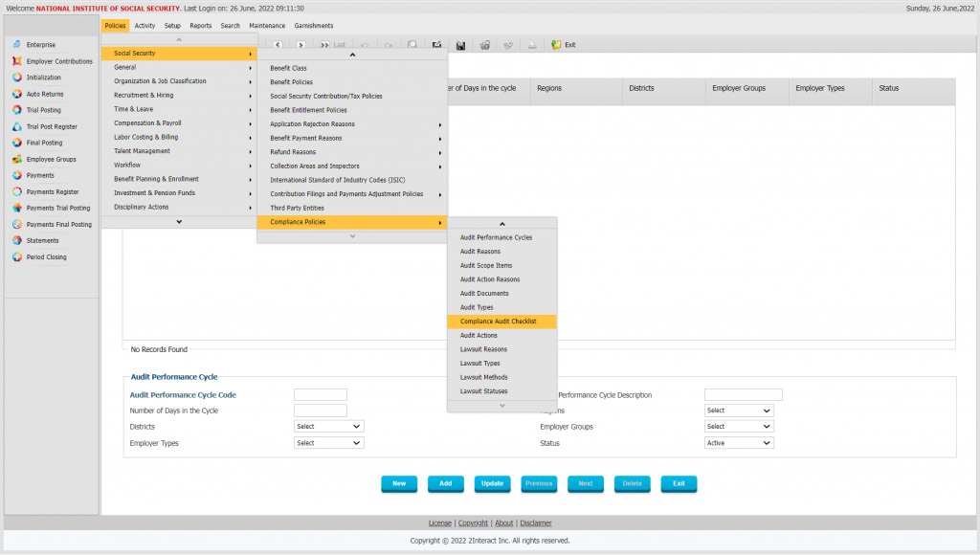Open the Districts dropdown
The height and width of the screenshot is (555, 980).
[328, 426]
